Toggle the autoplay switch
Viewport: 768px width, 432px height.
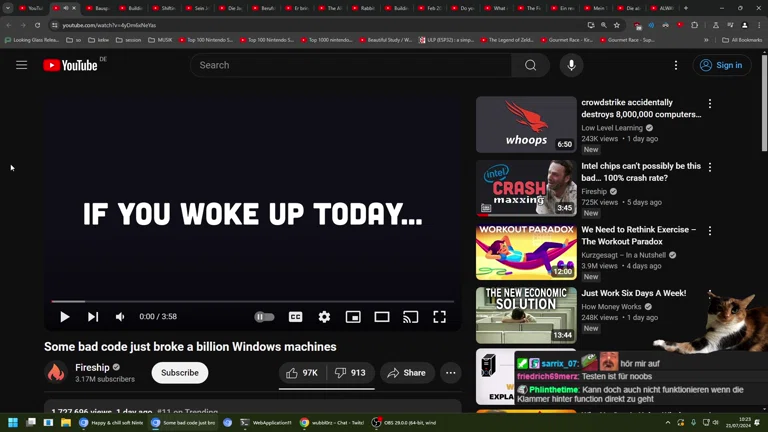coord(264,317)
